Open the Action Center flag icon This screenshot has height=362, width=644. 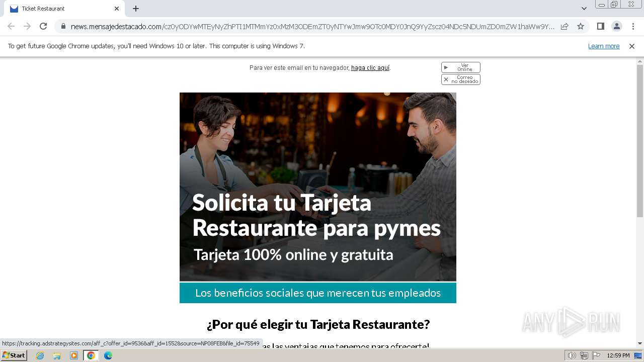coord(596,355)
